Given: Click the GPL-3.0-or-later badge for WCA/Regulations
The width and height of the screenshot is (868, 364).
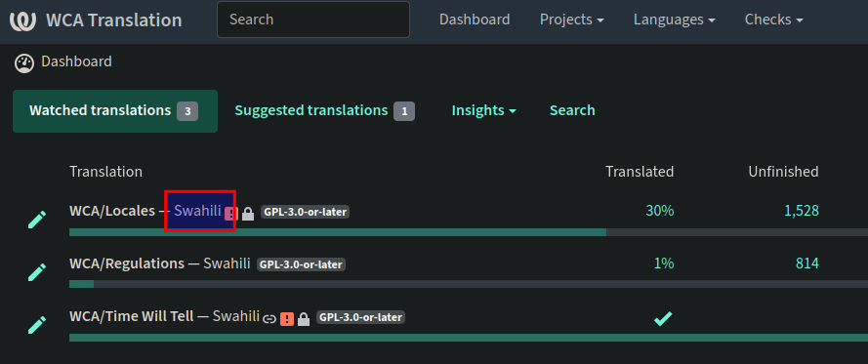Looking at the screenshot, I should [x=301, y=264].
